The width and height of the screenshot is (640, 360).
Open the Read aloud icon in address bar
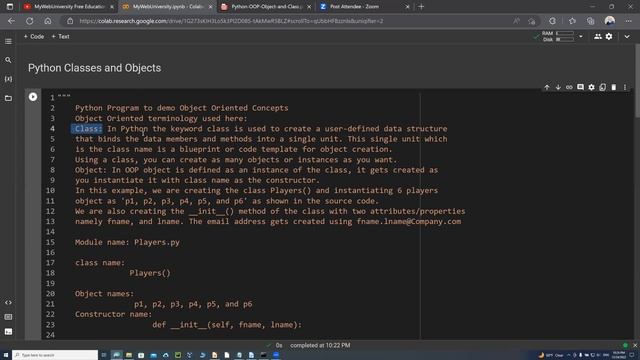[516, 21]
